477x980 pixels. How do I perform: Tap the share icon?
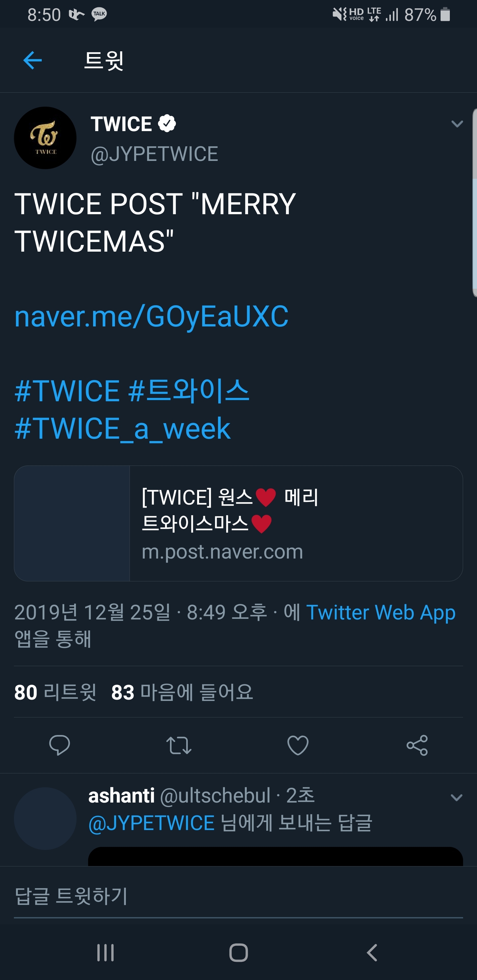click(417, 745)
